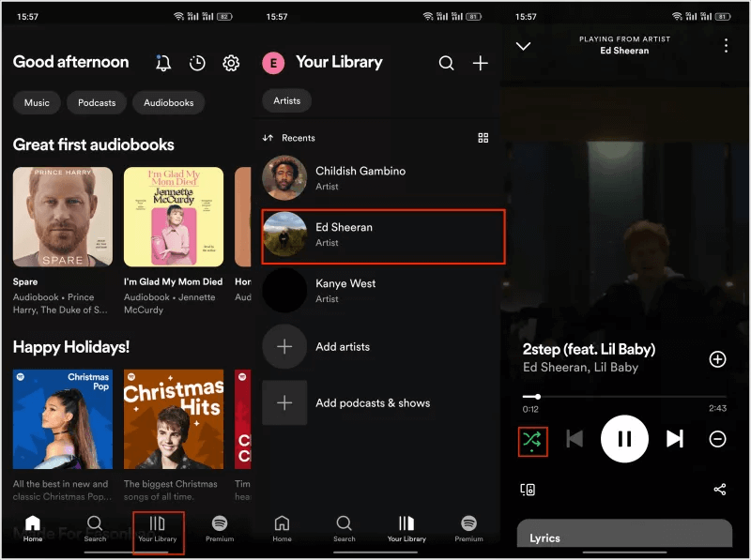Open the Spare audiobook cover
The image size is (751, 560).
[x=63, y=217]
